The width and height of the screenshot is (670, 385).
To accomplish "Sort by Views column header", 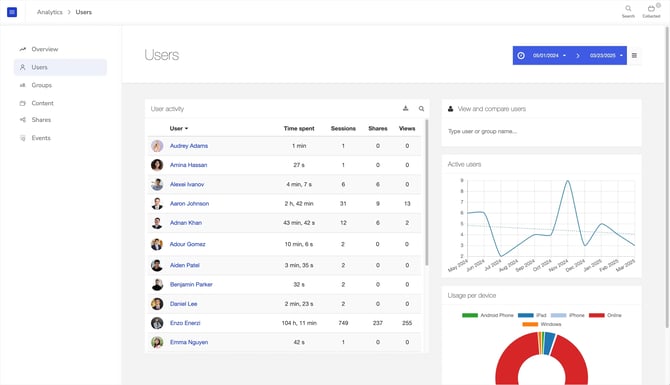I will click(407, 128).
